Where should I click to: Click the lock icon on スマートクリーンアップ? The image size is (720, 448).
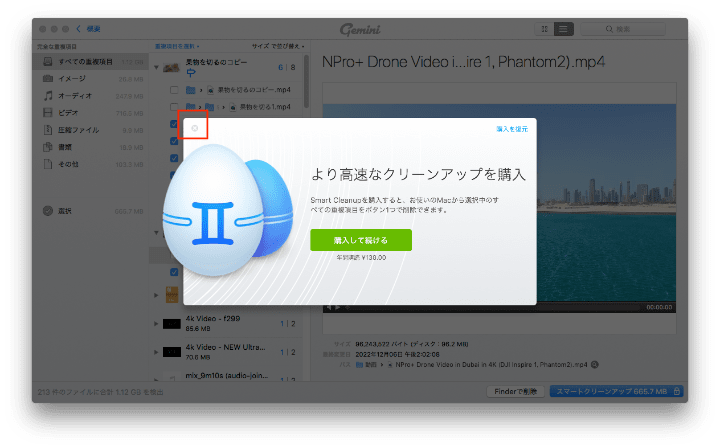click(677, 392)
